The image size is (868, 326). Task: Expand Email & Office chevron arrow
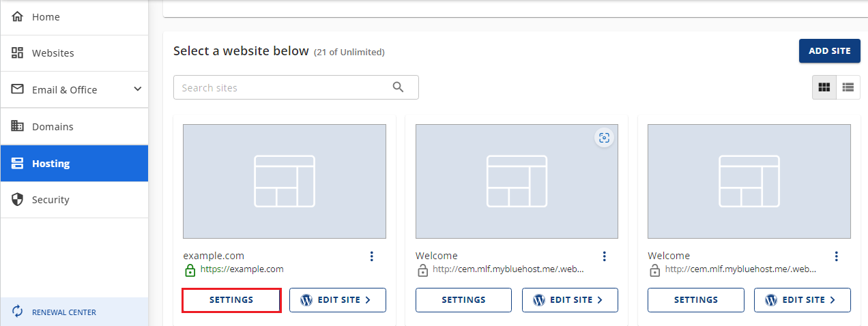(x=137, y=89)
